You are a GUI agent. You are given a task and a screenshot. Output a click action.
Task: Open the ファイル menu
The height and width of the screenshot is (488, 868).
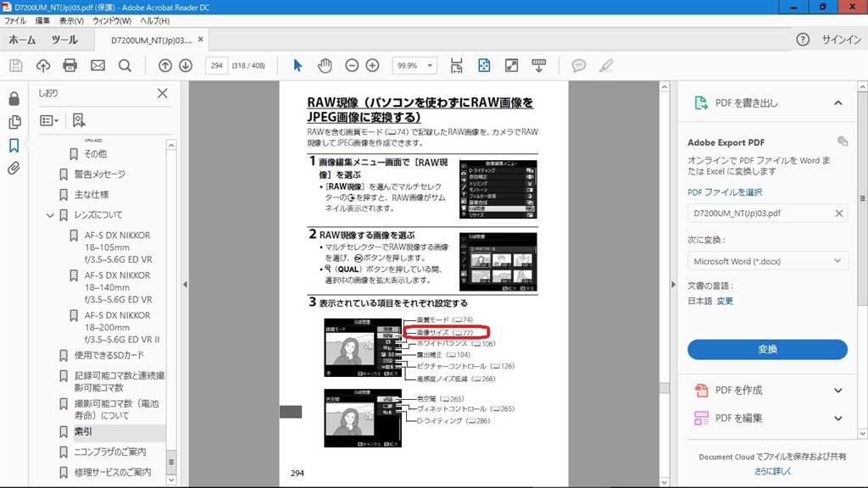[x=16, y=20]
